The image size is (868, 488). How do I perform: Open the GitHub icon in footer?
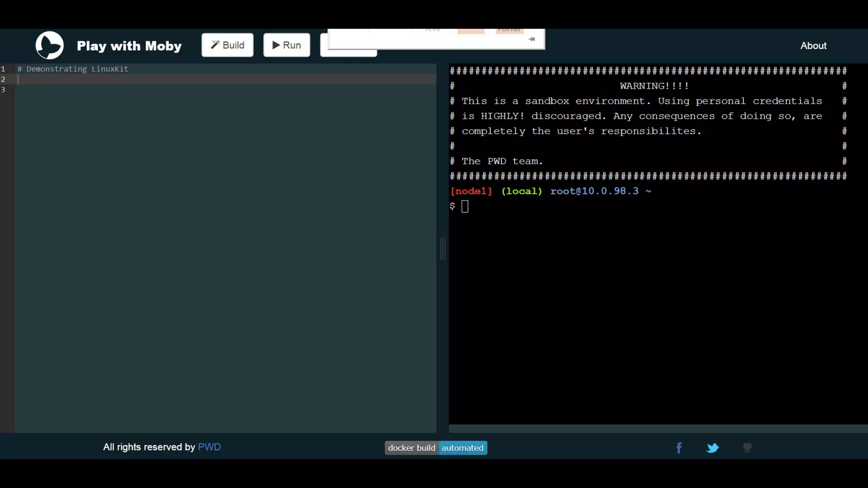(x=747, y=447)
